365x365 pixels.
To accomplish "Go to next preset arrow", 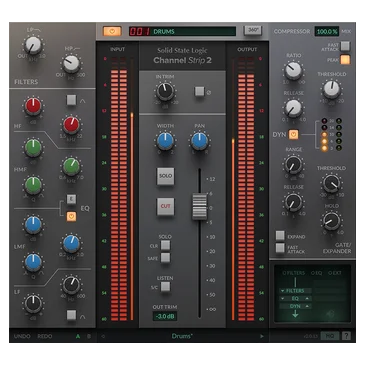I will pos(262,336).
